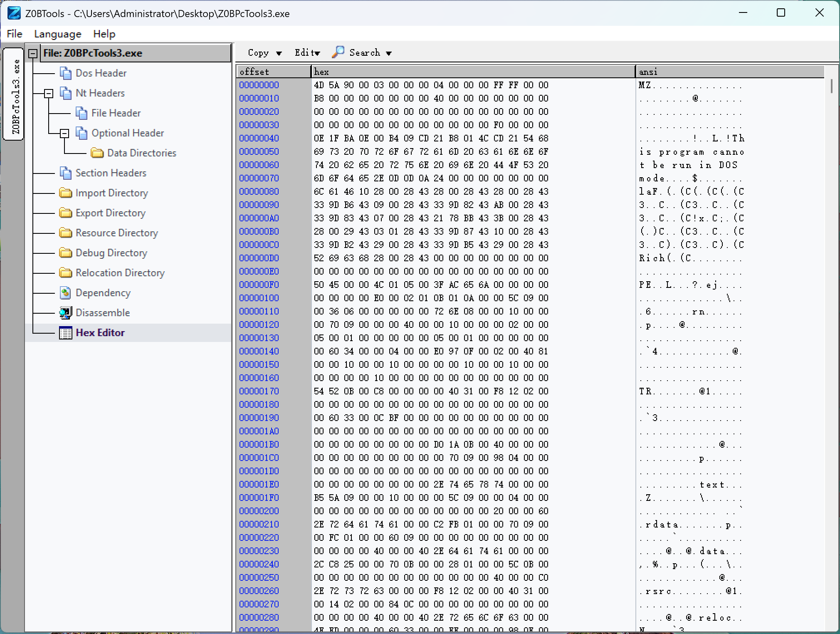The height and width of the screenshot is (634, 840).
Task: Click the Section Headers page icon
Action: [x=65, y=173]
